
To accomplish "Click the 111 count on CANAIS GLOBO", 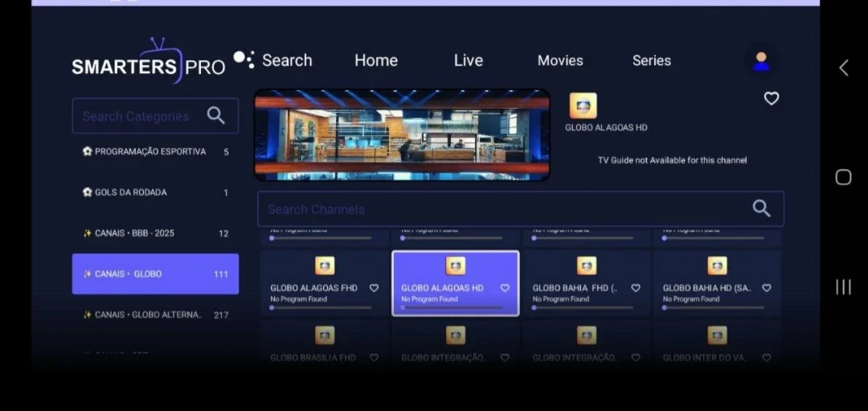I will pos(221,274).
